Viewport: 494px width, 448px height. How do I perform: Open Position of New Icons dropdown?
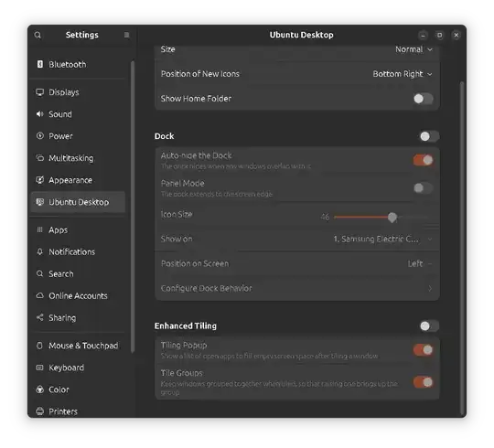point(403,74)
